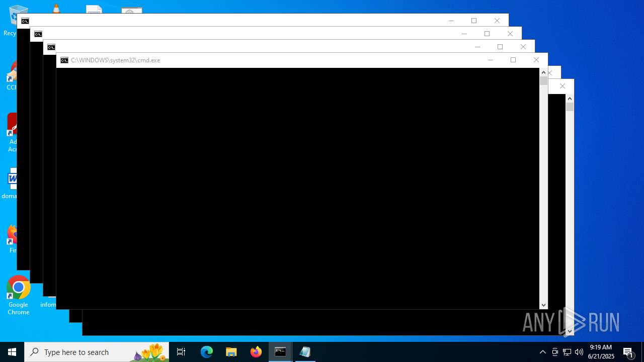Open system menu icon of second cmd window

point(51,47)
